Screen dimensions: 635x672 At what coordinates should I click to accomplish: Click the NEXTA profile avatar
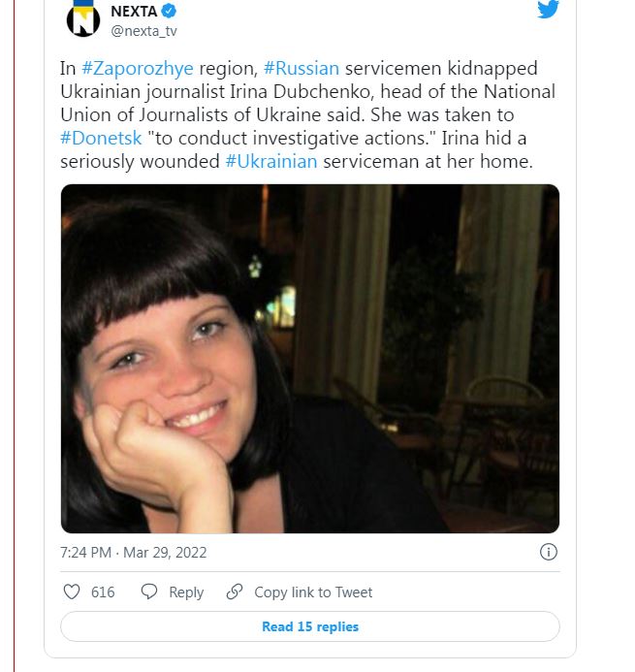(83, 19)
